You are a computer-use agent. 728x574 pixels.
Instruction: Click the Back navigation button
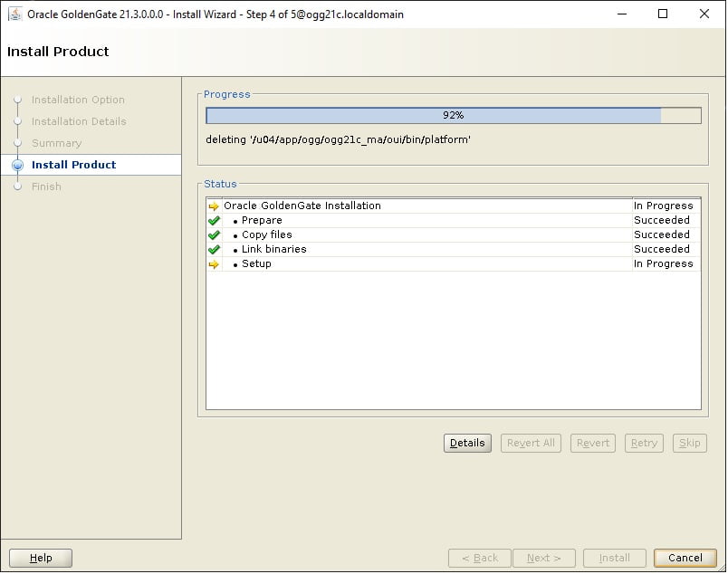pyautogui.click(x=480, y=558)
